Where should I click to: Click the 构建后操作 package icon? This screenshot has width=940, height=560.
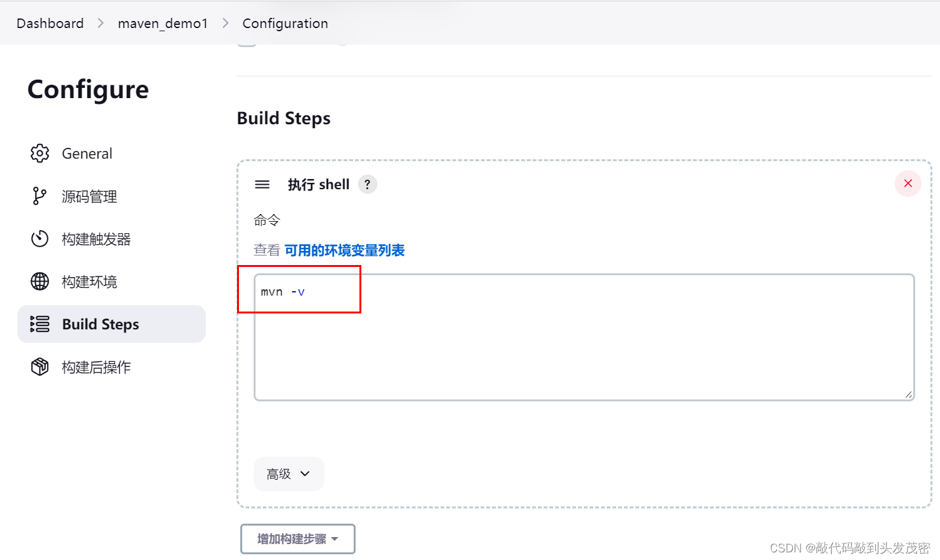coord(40,367)
